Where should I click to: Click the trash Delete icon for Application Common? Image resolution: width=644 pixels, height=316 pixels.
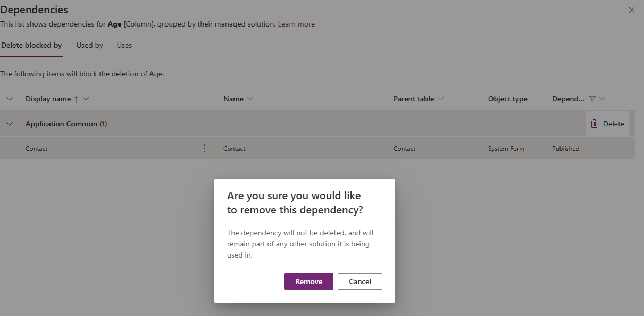(x=595, y=124)
